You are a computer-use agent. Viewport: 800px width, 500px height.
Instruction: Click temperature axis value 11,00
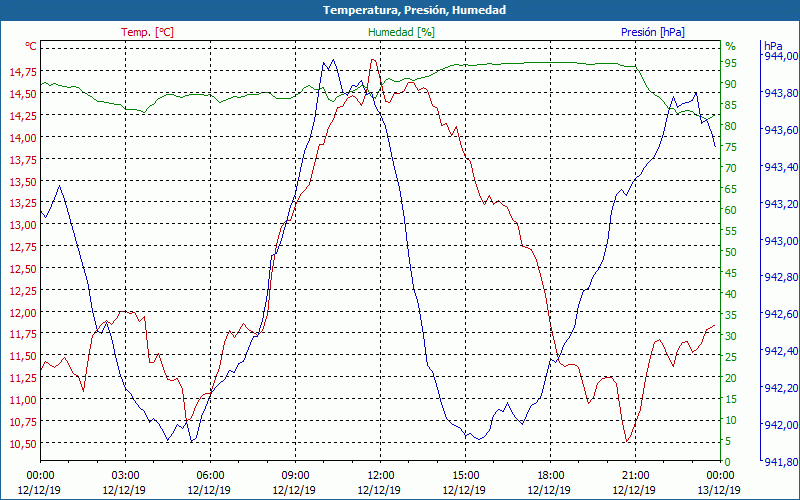pyautogui.click(x=23, y=400)
